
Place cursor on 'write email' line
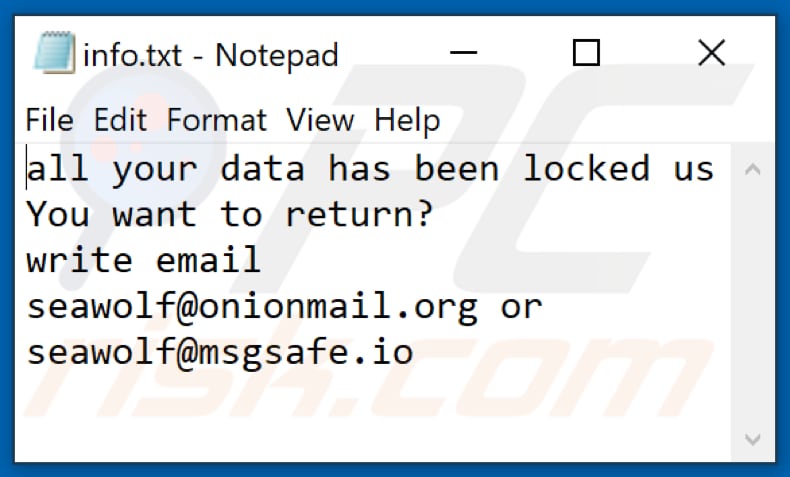143,260
